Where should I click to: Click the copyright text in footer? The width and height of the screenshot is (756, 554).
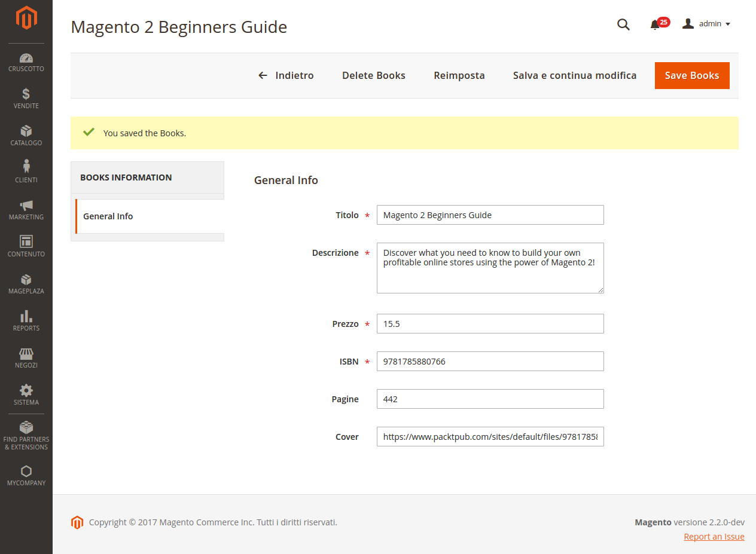pyautogui.click(x=213, y=522)
